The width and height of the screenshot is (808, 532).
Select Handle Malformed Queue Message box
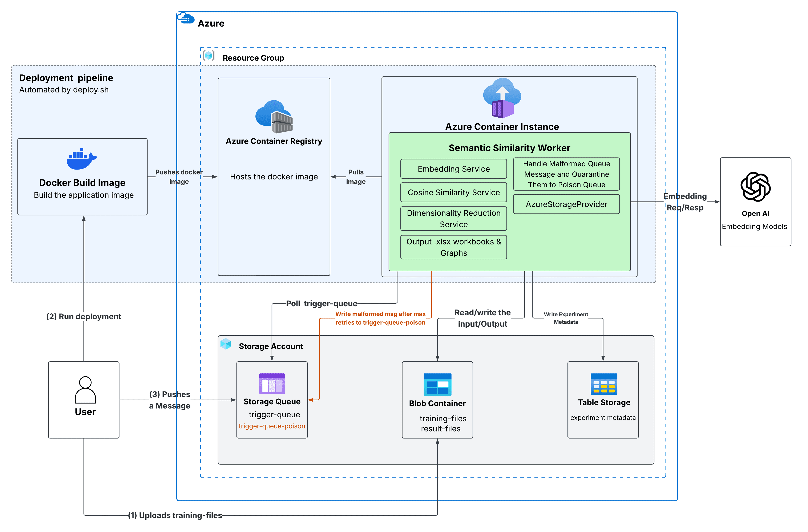point(566,174)
